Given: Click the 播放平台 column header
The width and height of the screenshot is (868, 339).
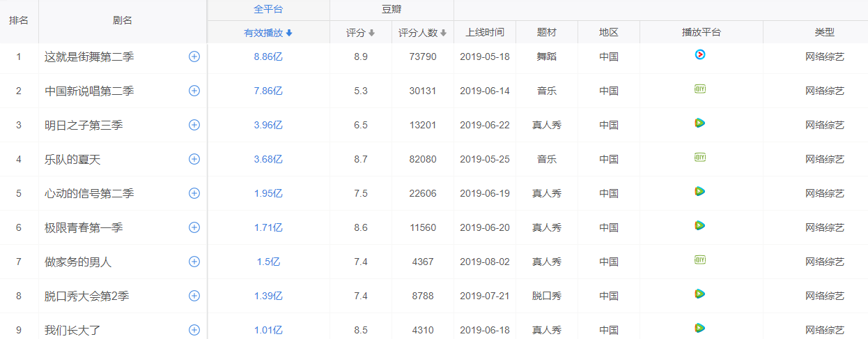Looking at the screenshot, I should (701, 32).
